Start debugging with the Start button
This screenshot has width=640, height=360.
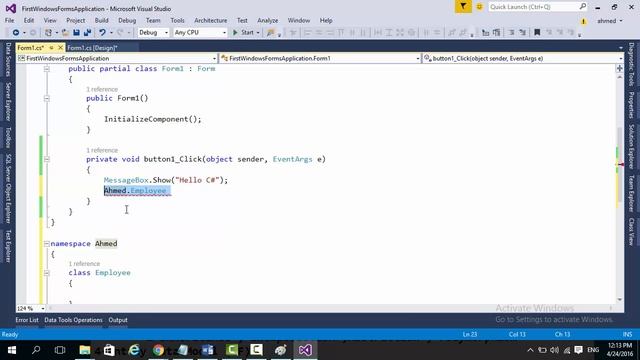coord(244,33)
